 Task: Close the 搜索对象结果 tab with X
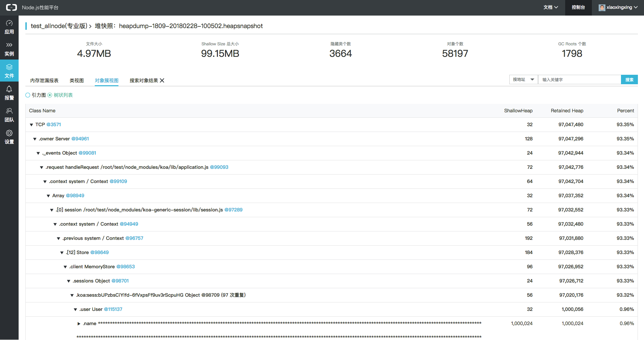pos(162,81)
